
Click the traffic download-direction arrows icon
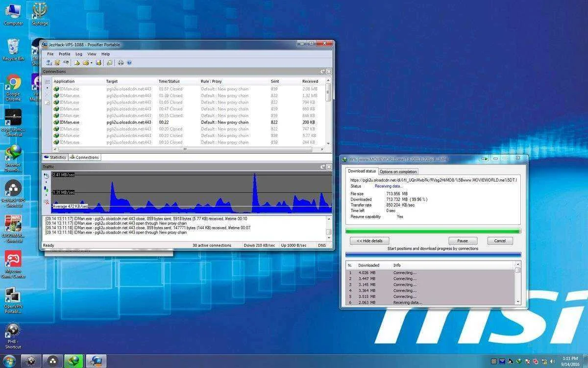click(46, 189)
